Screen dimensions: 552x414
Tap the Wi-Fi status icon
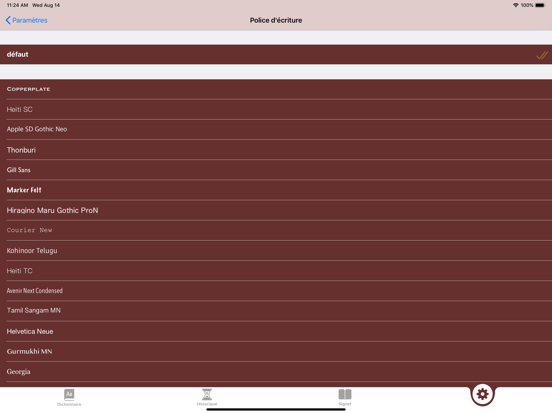point(516,5)
